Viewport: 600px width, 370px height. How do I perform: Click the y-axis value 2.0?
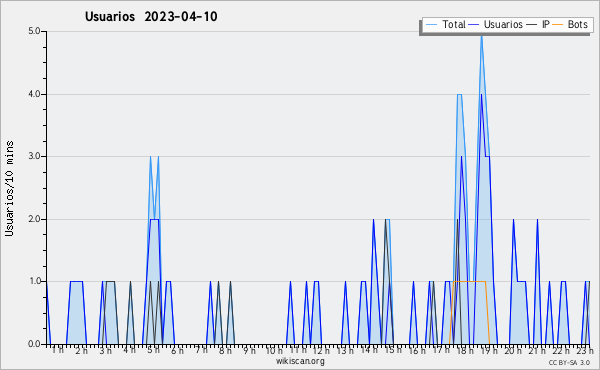coord(34,219)
